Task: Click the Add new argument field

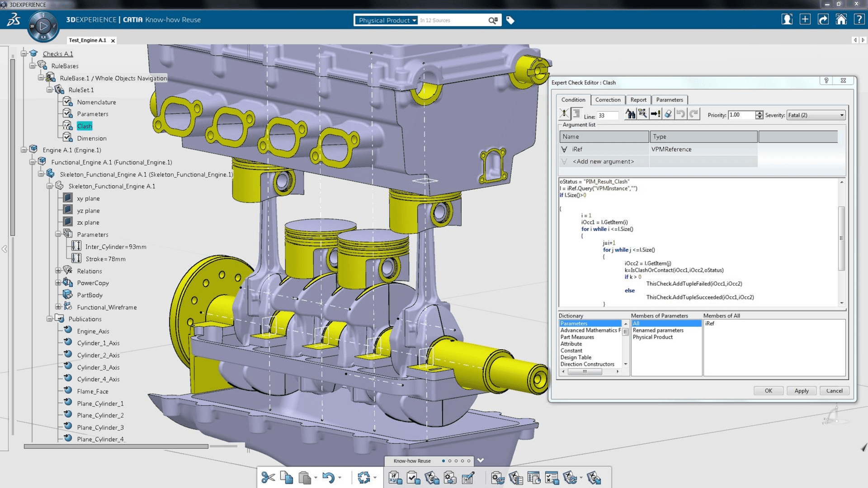Action: pyautogui.click(x=602, y=161)
